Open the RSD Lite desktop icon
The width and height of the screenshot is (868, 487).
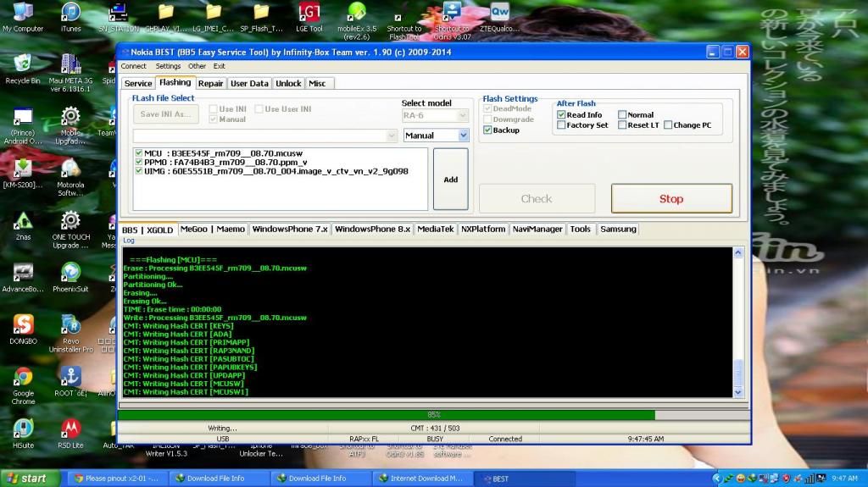coord(70,434)
